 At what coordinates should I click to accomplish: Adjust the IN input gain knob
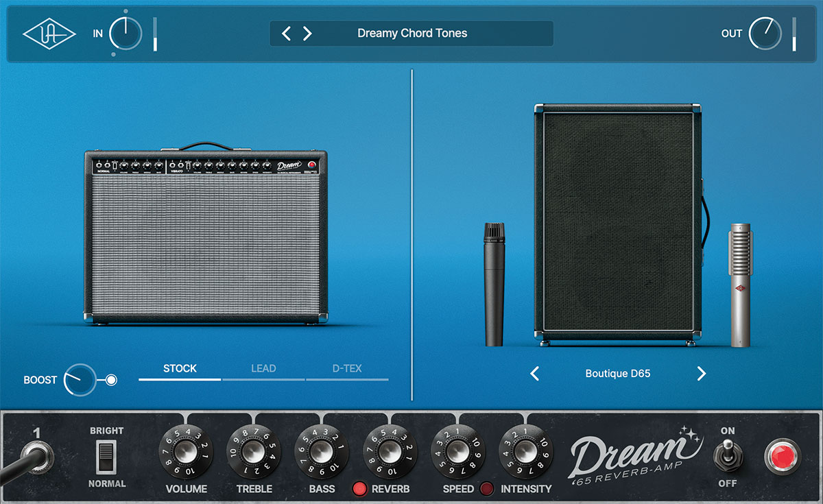click(126, 33)
